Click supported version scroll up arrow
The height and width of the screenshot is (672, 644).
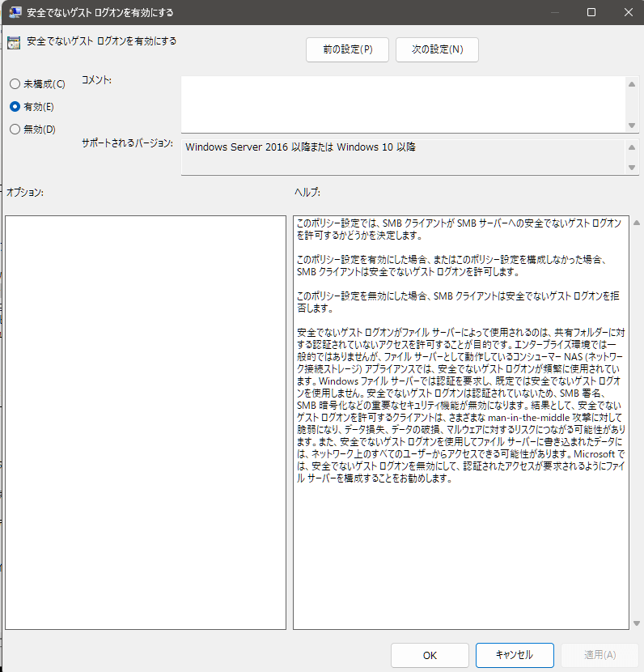pos(632,147)
